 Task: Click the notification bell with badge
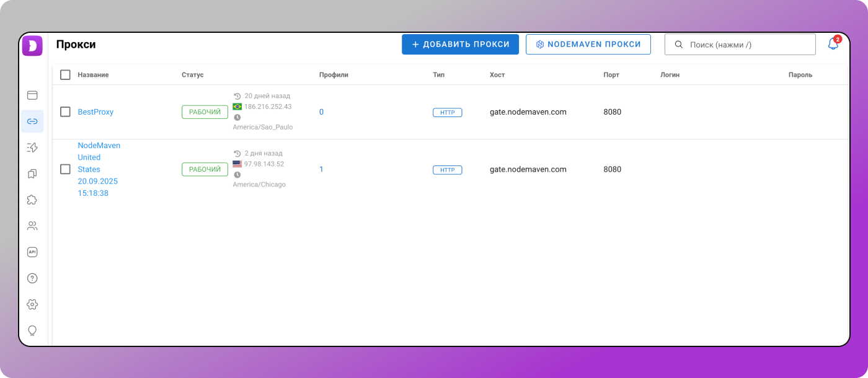coord(833,44)
